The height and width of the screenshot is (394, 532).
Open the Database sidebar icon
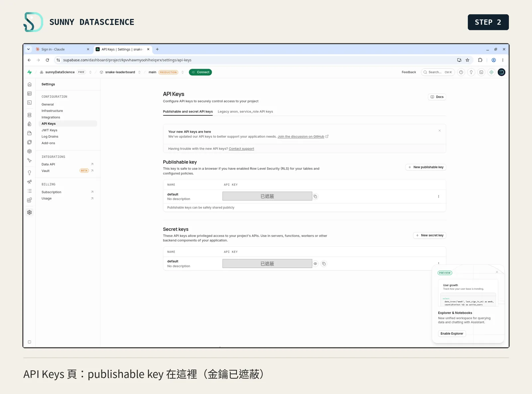[x=30, y=115]
